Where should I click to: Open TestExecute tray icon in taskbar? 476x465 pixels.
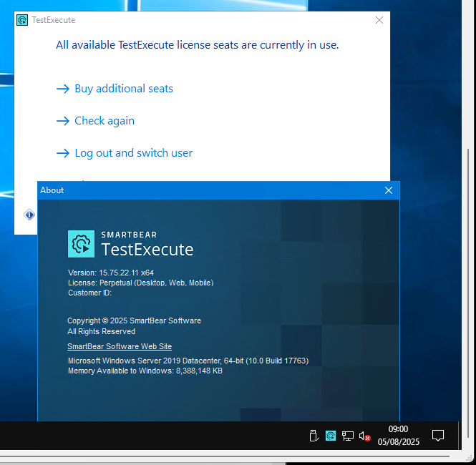pos(331,436)
